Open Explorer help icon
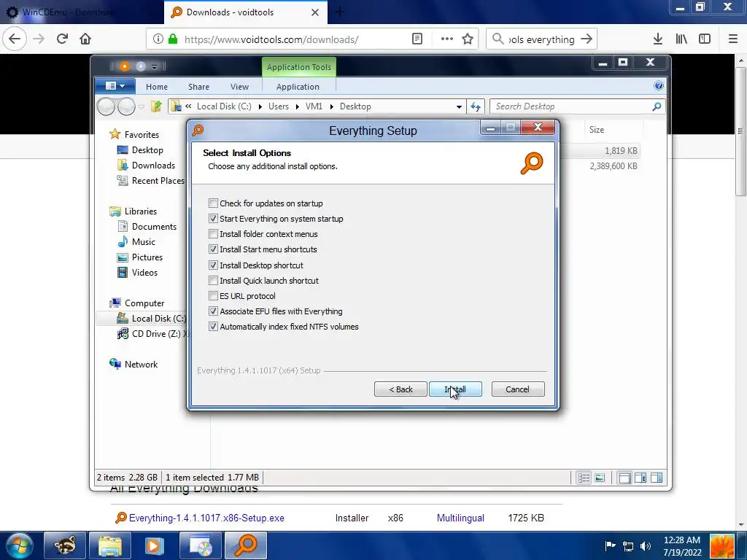 (x=659, y=86)
